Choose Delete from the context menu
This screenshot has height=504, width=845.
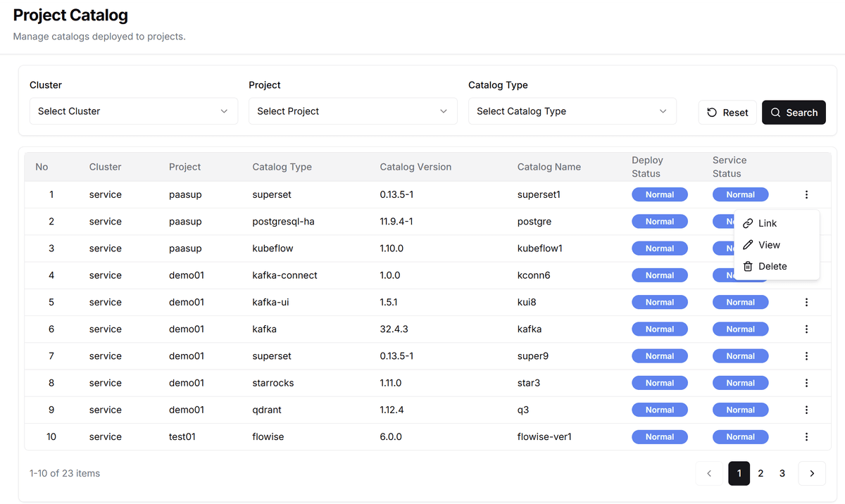coord(772,266)
